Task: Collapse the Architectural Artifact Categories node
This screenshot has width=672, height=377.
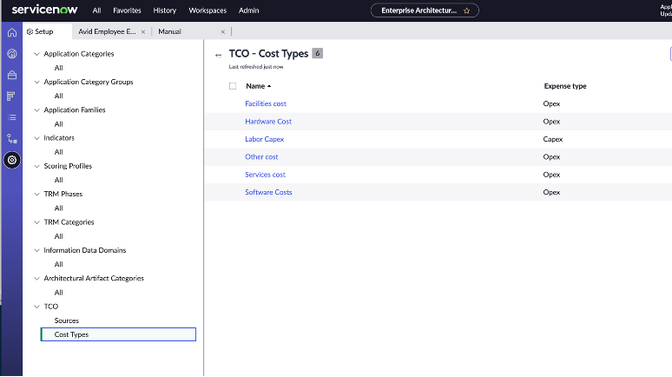Action: point(37,278)
